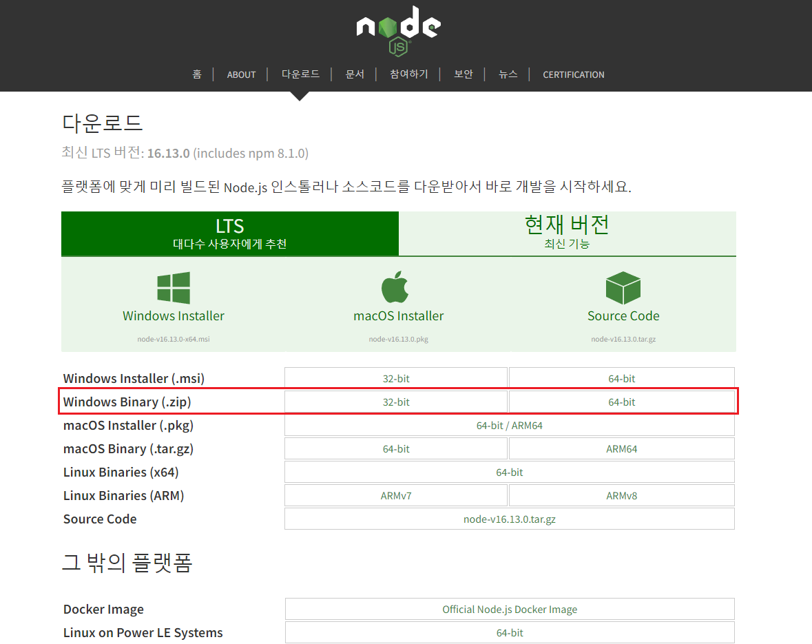
Task: Click the 'Windows Binary (.zip)' row label
Action: [x=127, y=402]
